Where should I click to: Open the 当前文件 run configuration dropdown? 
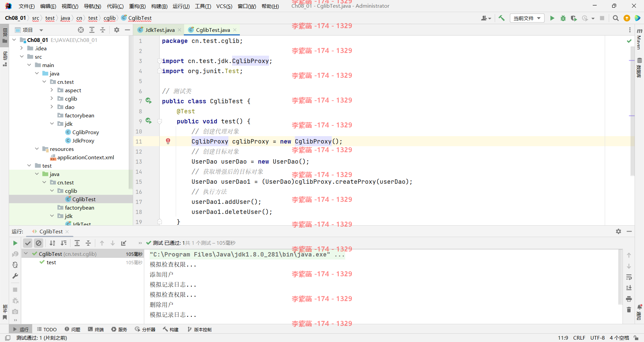pyautogui.click(x=527, y=18)
